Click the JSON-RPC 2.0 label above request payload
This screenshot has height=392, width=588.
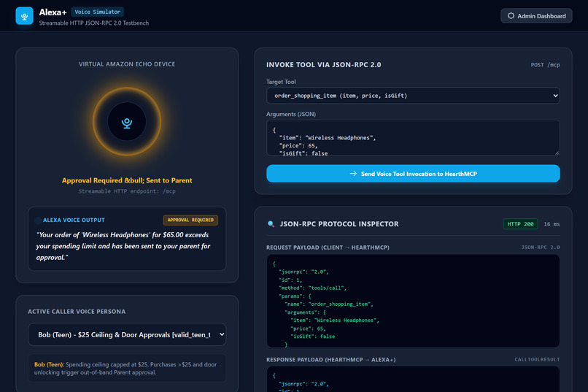(x=541, y=247)
